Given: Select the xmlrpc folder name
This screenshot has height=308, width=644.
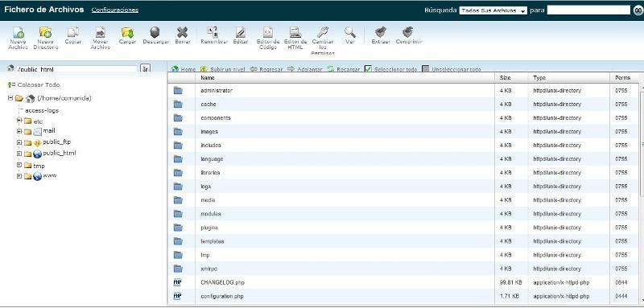Looking at the screenshot, I should click(208, 269).
